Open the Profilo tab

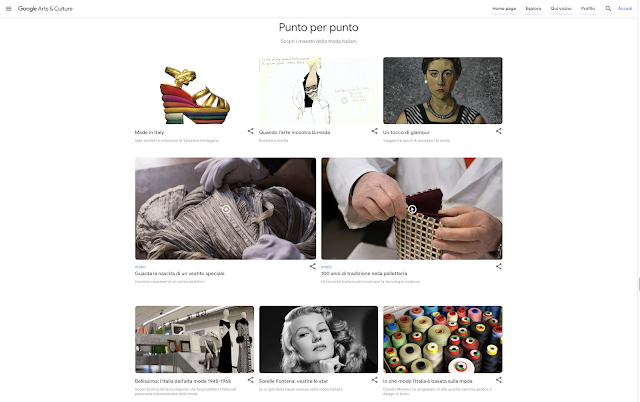tap(588, 9)
